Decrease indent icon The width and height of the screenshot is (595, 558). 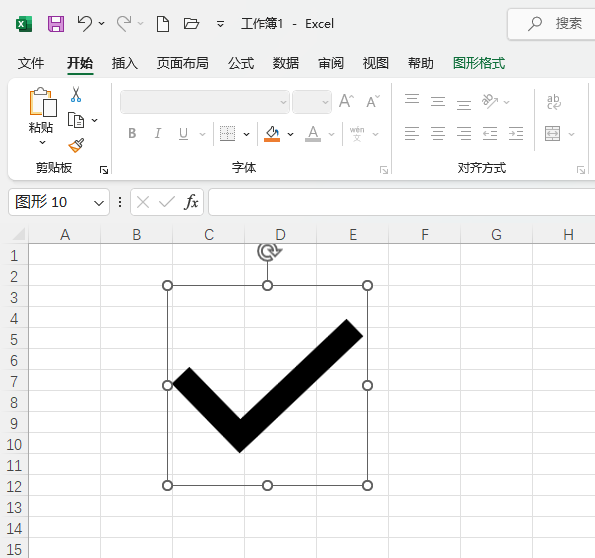[490, 134]
